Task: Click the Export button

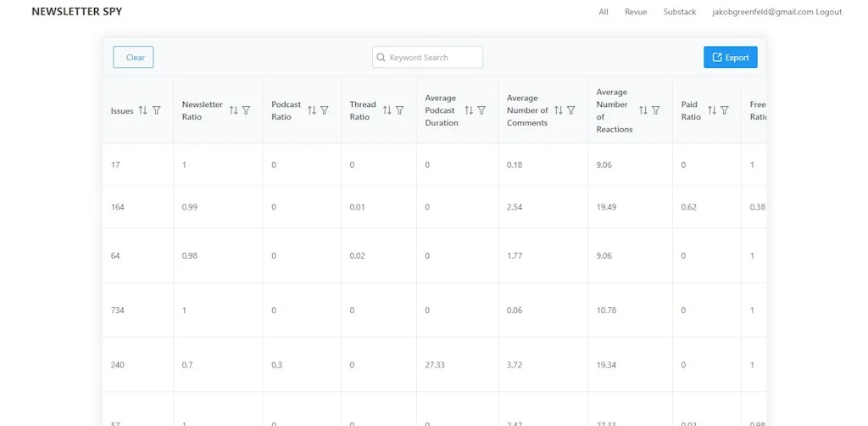Action: [730, 58]
